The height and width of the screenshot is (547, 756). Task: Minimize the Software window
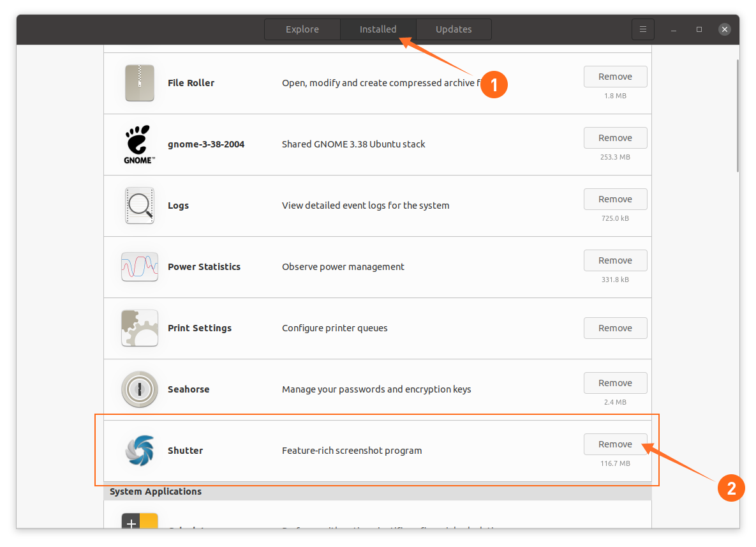pyautogui.click(x=674, y=29)
